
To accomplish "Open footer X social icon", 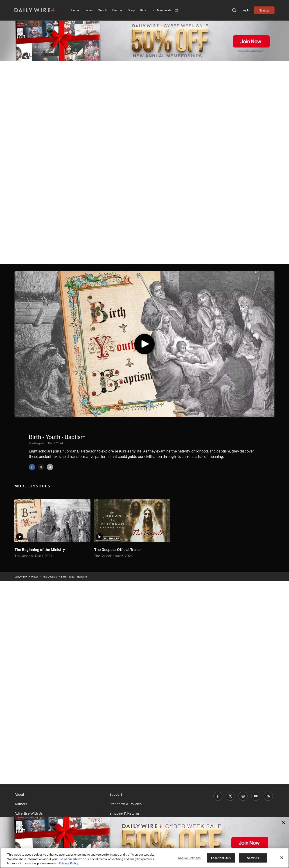I will [x=230, y=796].
